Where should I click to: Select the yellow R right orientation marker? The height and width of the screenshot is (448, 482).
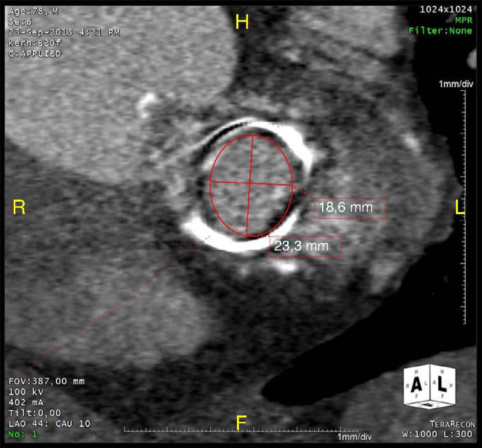[x=19, y=208]
